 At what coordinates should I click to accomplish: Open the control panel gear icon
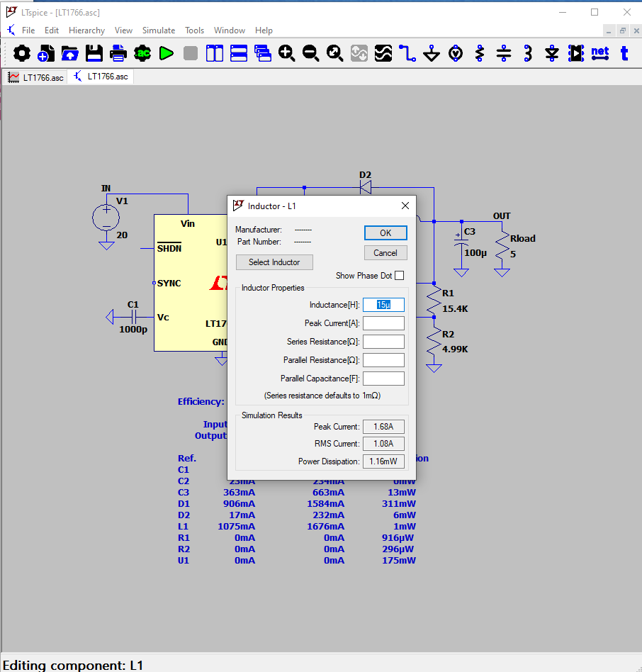click(x=22, y=53)
